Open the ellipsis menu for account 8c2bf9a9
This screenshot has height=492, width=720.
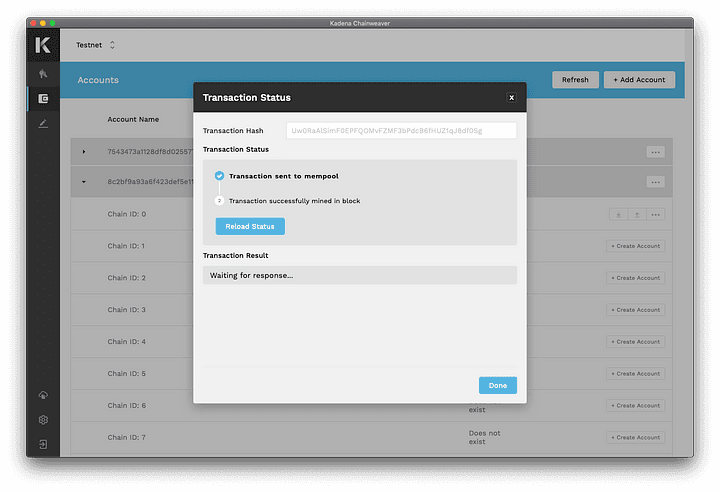pos(655,182)
